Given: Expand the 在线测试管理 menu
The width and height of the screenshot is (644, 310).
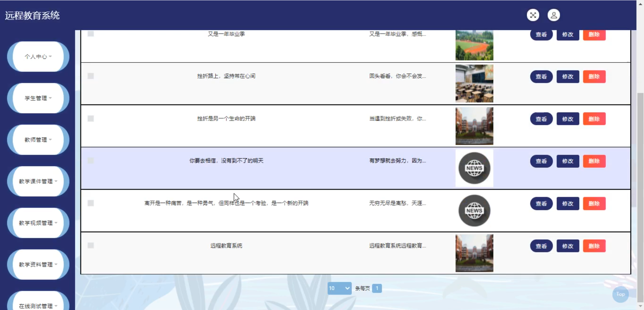Looking at the screenshot, I should tap(38, 301).
